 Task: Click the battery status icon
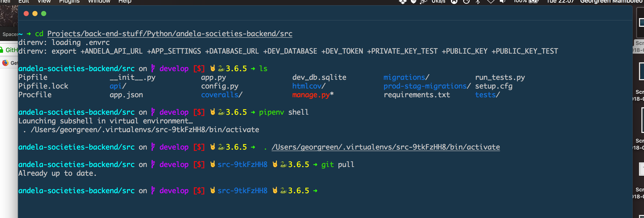pos(533,2)
